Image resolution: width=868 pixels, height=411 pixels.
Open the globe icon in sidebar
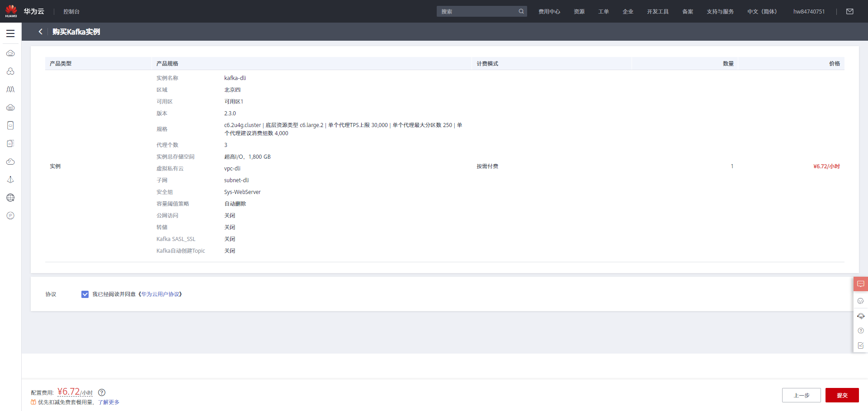coord(10,198)
